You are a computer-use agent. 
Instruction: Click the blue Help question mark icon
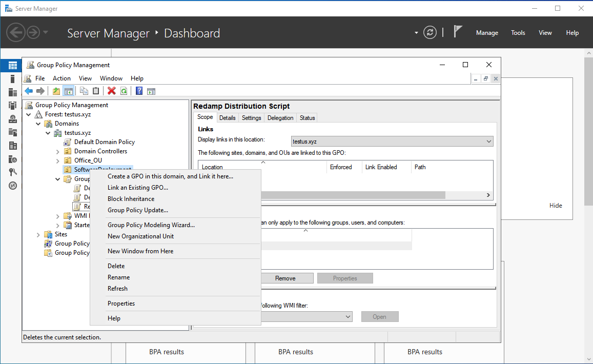coord(139,91)
